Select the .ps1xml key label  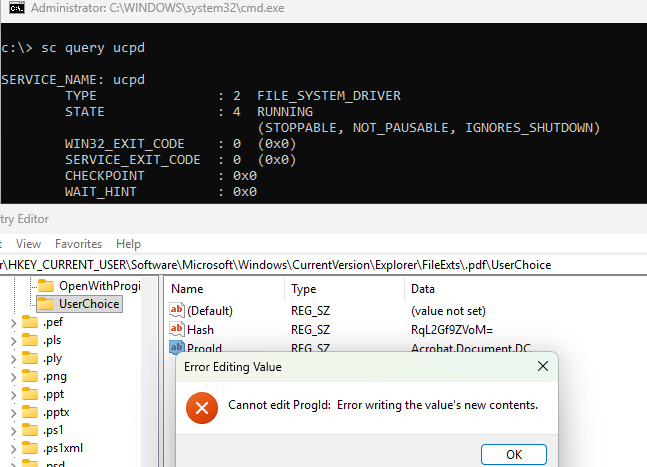[x=63, y=448]
